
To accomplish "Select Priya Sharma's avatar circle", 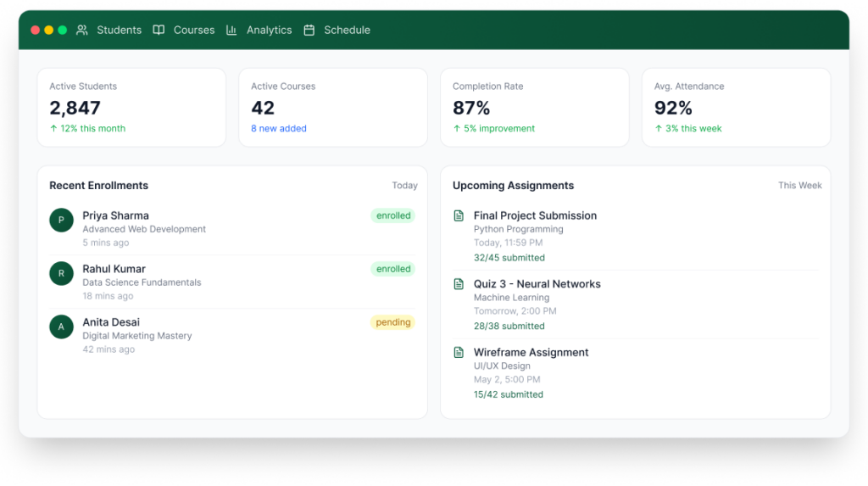I will click(62, 221).
